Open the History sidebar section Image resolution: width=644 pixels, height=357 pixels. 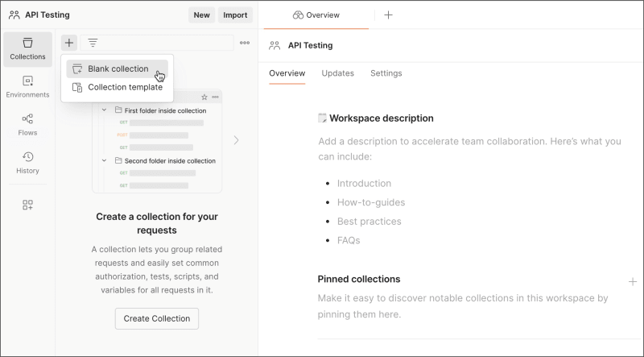point(27,164)
